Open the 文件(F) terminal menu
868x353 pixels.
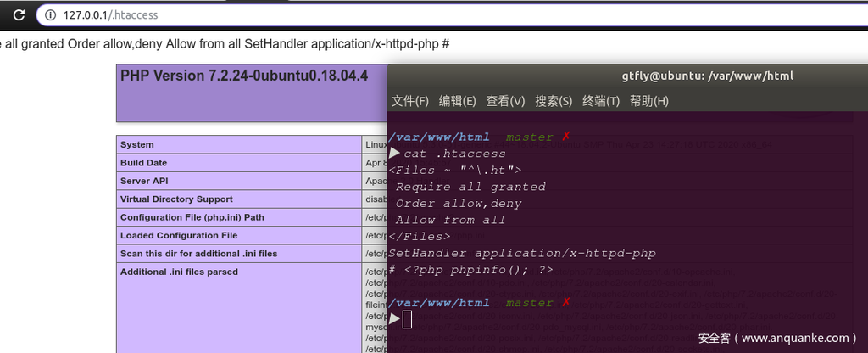click(410, 101)
